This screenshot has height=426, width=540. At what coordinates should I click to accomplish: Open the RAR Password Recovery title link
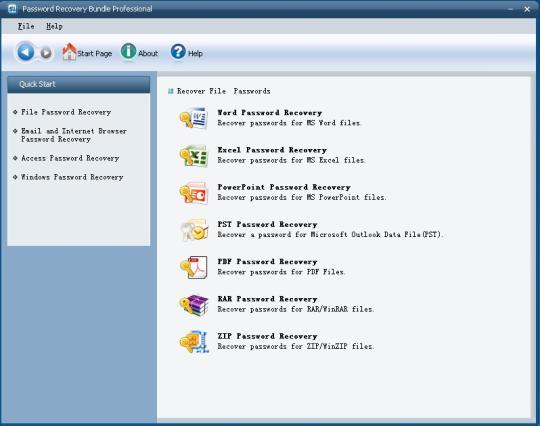tap(267, 299)
